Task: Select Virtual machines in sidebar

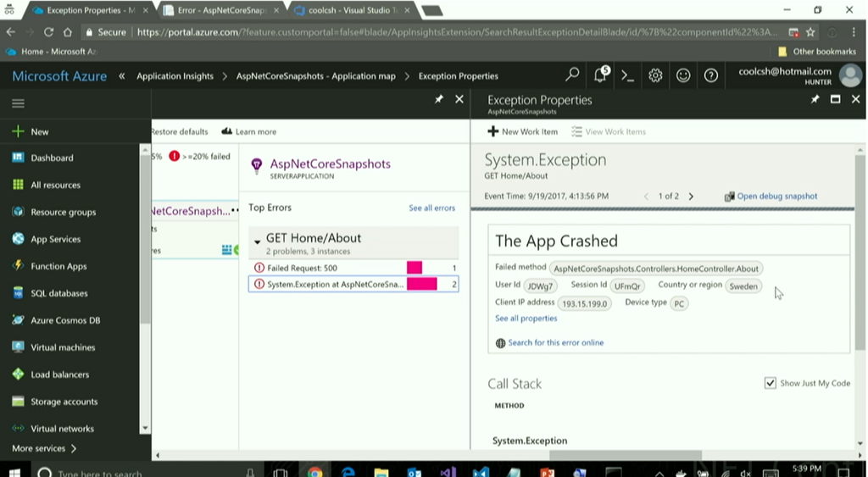Action: [x=63, y=347]
